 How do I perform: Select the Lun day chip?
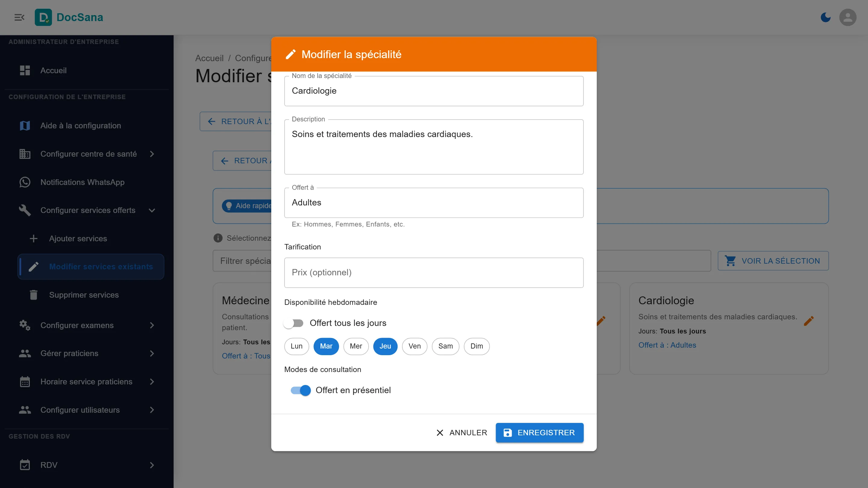pos(297,346)
